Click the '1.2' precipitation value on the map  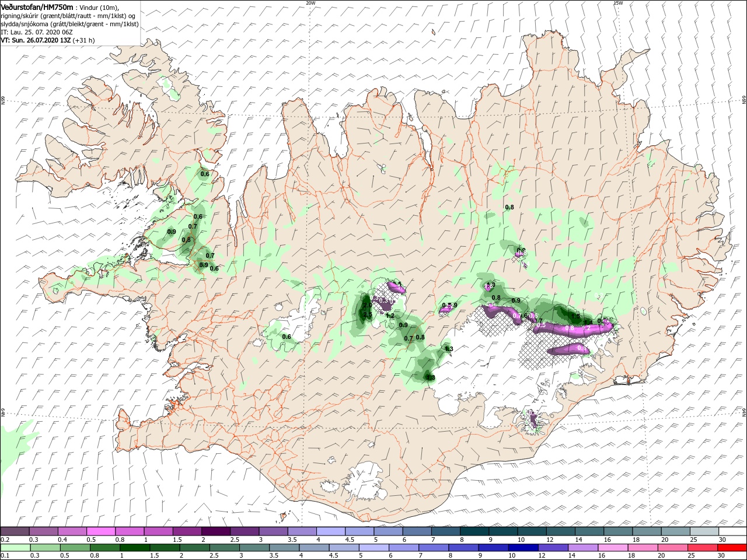coord(390,316)
